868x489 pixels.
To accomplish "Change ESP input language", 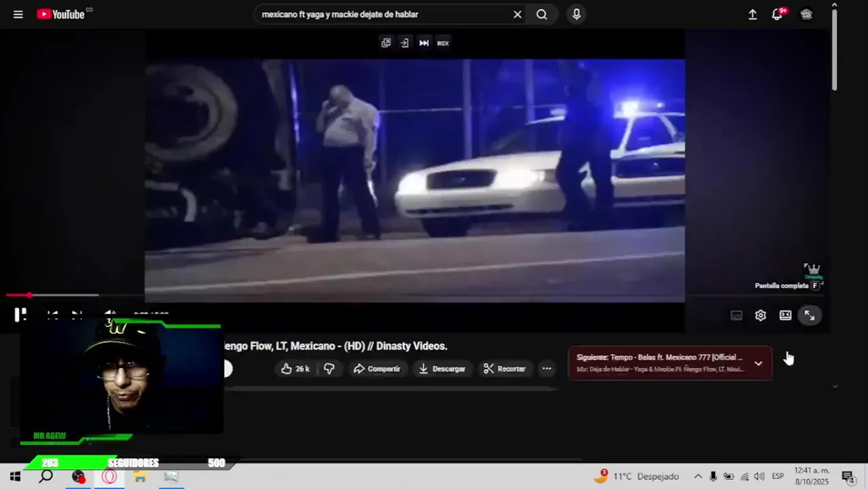I will pyautogui.click(x=778, y=476).
